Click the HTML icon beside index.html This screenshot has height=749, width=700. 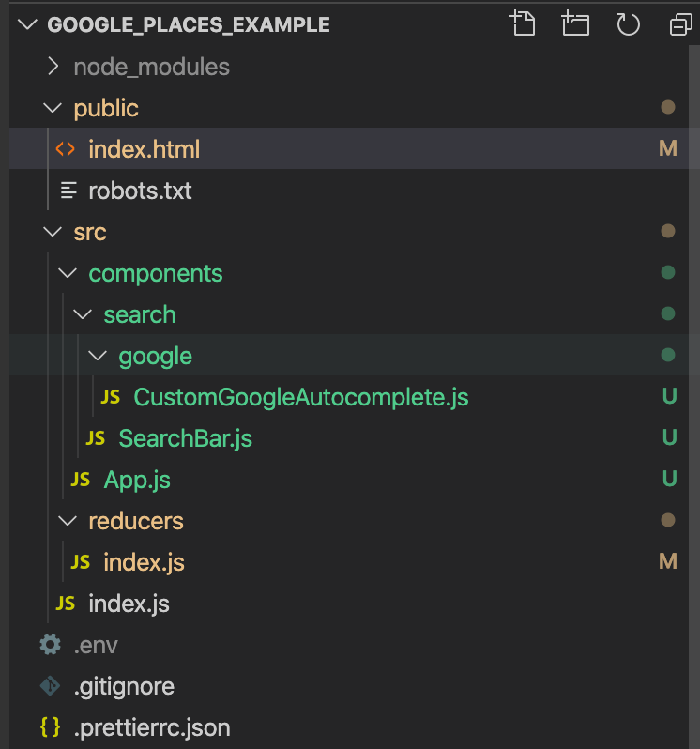[x=66, y=149]
